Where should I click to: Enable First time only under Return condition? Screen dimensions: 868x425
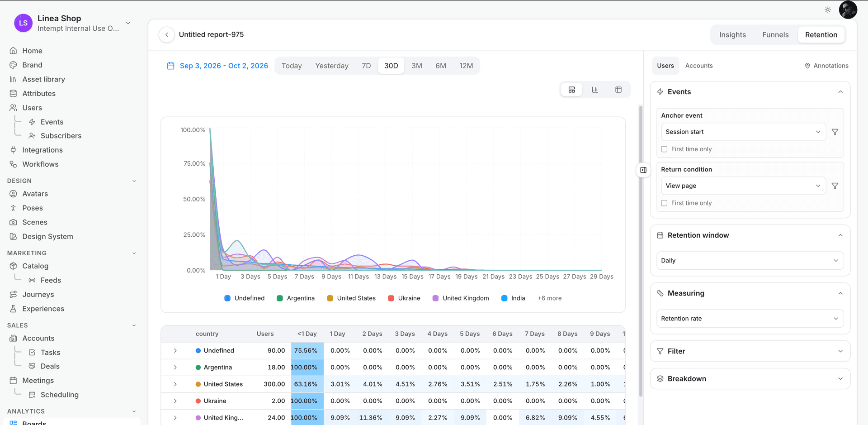pyautogui.click(x=664, y=203)
